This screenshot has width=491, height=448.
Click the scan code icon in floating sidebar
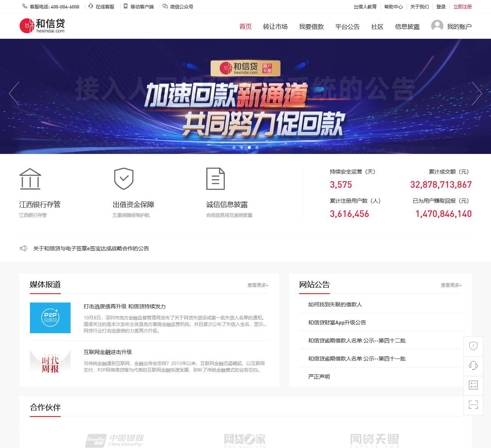pyautogui.click(x=473, y=404)
